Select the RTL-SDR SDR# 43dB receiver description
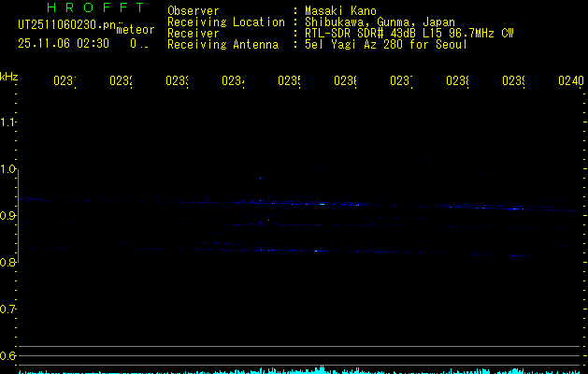Viewport: 588px width, 374px height. coord(409,34)
